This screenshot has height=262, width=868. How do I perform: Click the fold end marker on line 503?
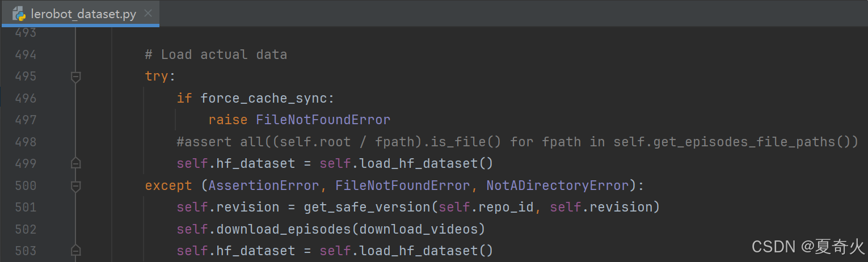pyautogui.click(x=75, y=251)
